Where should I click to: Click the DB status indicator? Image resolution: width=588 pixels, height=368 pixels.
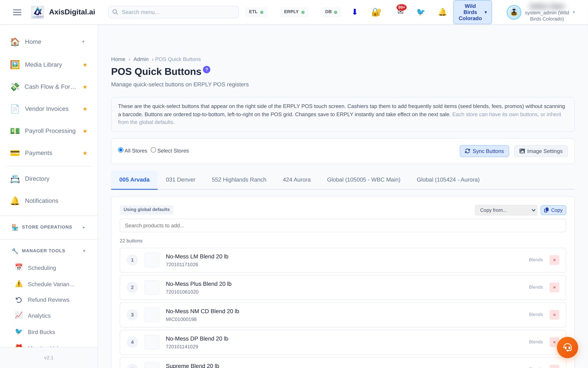pyautogui.click(x=331, y=12)
